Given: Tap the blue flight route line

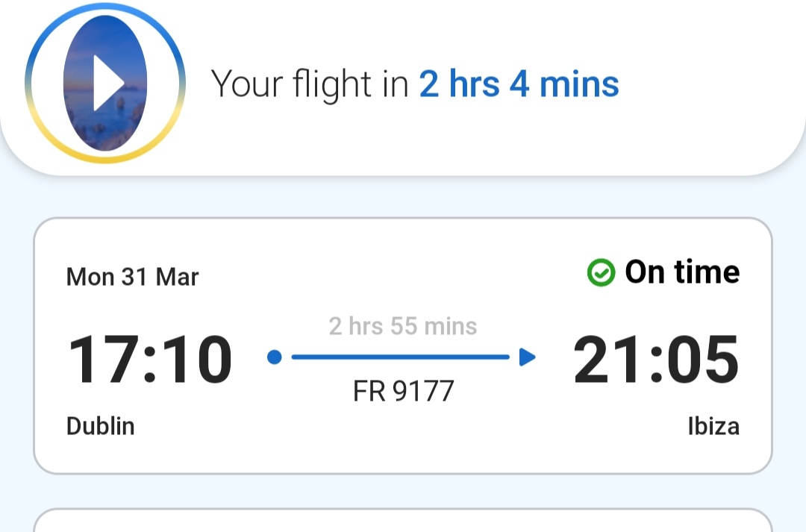Looking at the screenshot, I should [401, 357].
